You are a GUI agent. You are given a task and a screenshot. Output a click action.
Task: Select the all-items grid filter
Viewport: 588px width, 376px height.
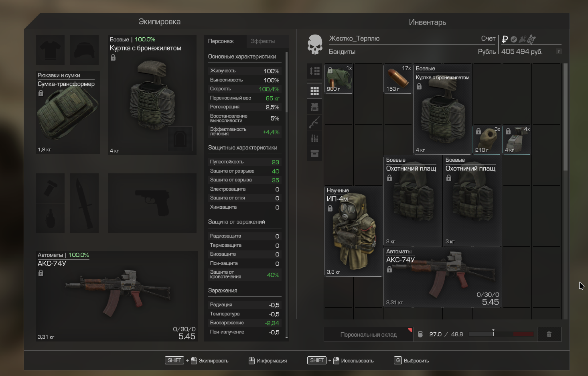coord(314,91)
